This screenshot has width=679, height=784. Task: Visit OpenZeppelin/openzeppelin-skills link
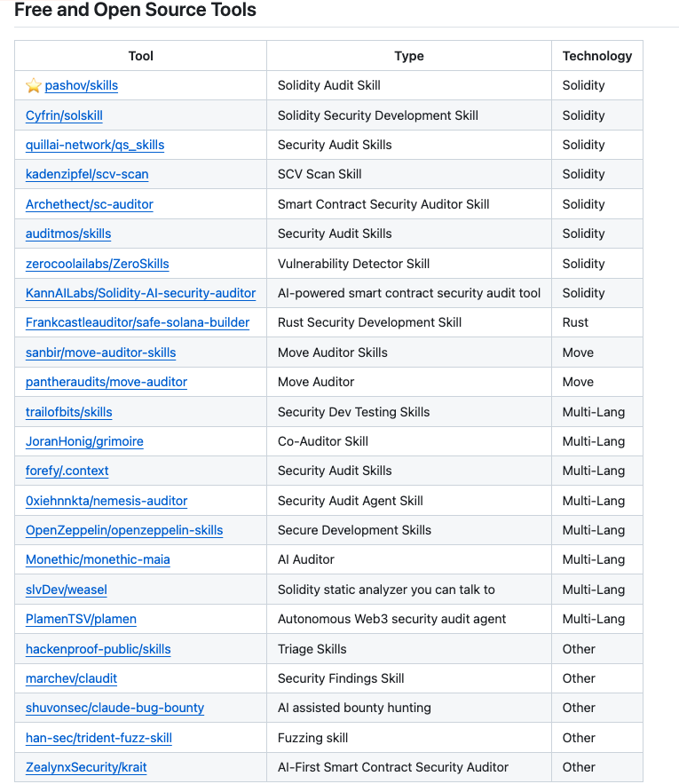(124, 530)
